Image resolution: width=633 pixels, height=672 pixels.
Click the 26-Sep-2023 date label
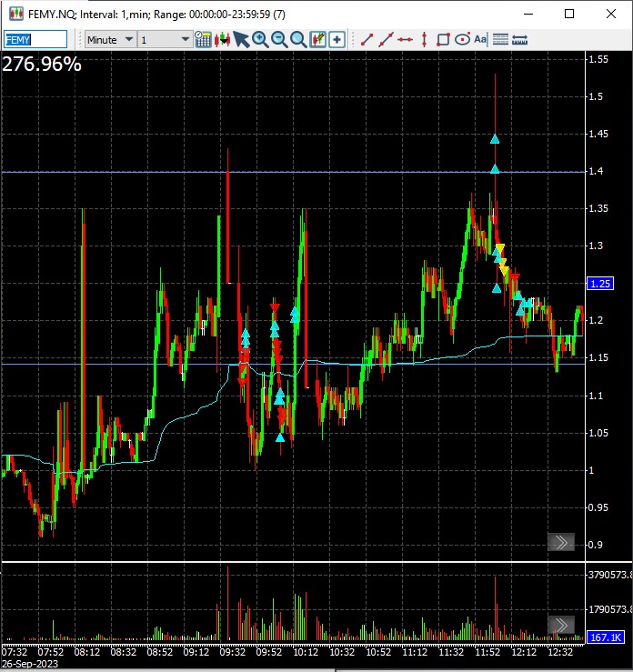[x=30, y=664]
